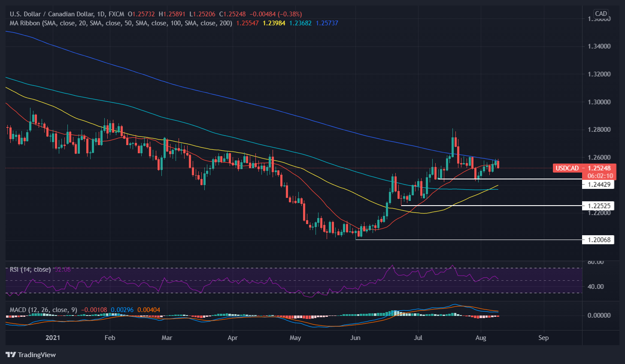The image size is (625, 364).
Task: Click the RSI 80.00 scale label
Action: [596, 262]
